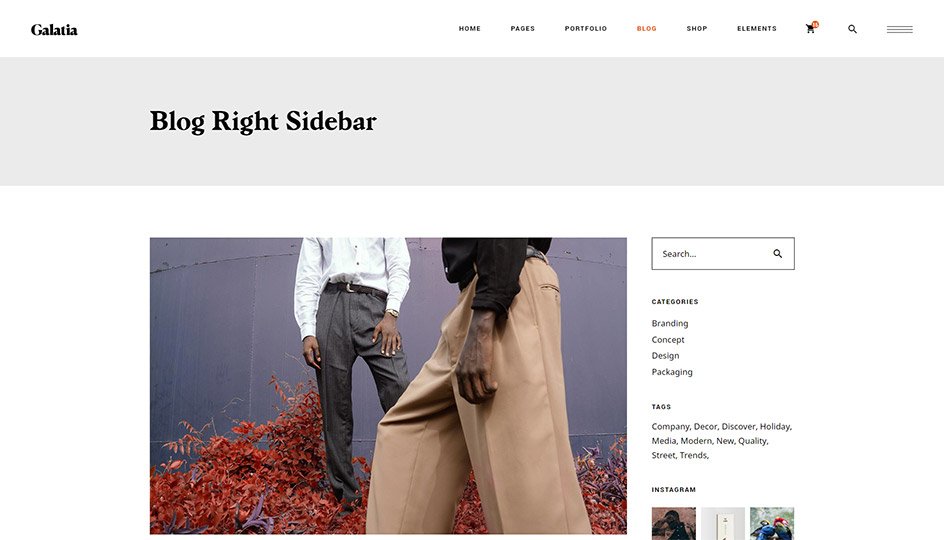
Task: Open the Concept category
Action: [x=668, y=340]
